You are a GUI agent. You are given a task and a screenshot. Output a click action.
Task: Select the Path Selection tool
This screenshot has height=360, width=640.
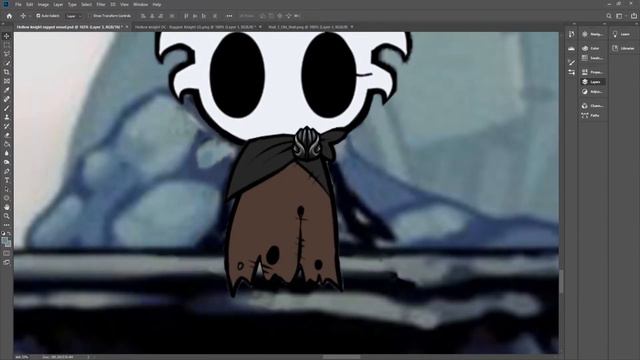tap(7, 189)
